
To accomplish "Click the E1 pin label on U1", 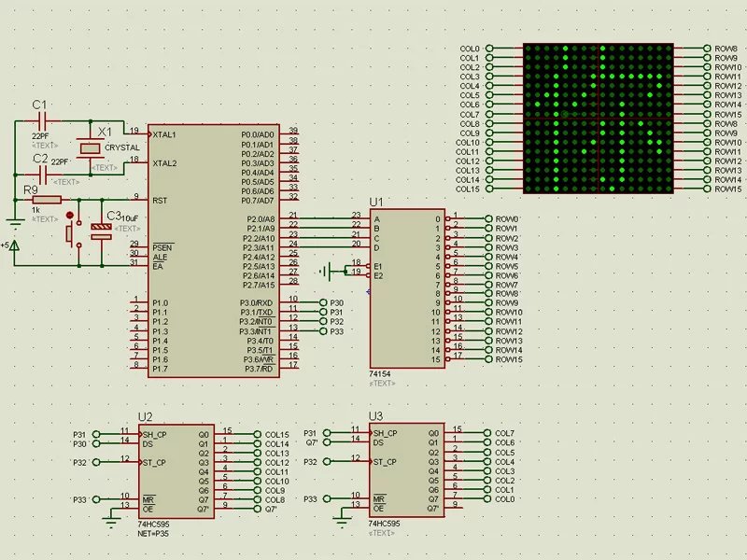I will pyautogui.click(x=378, y=266).
